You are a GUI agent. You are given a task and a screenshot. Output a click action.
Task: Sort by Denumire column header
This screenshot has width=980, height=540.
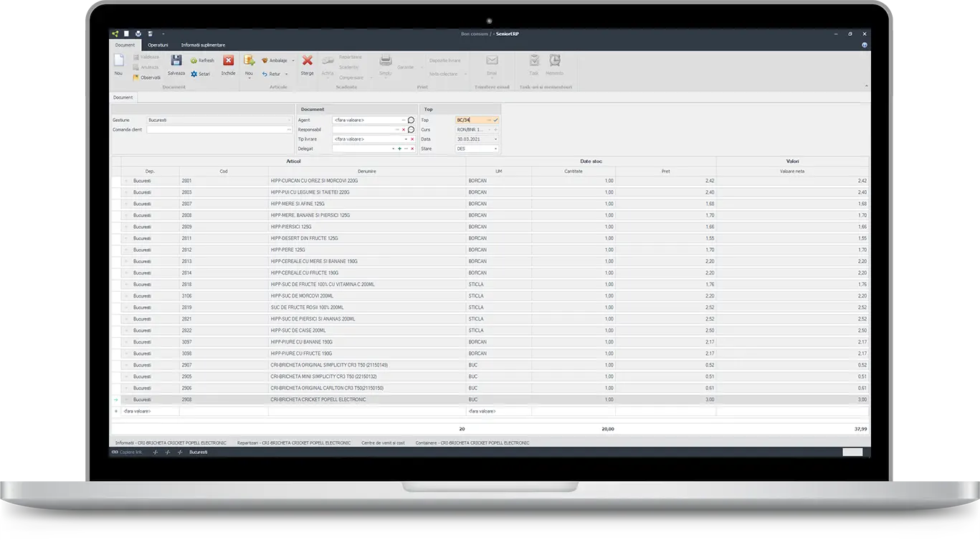[x=367, y=171]
